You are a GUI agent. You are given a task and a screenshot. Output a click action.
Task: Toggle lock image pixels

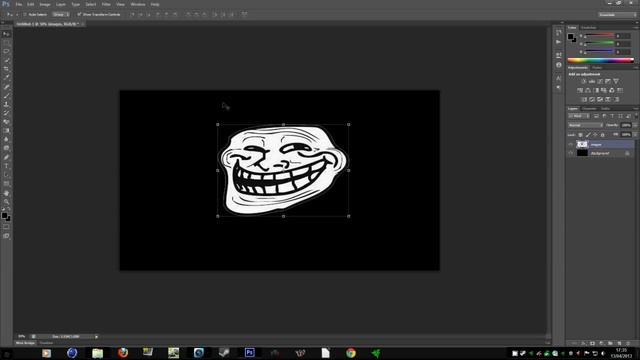point(588,134)
